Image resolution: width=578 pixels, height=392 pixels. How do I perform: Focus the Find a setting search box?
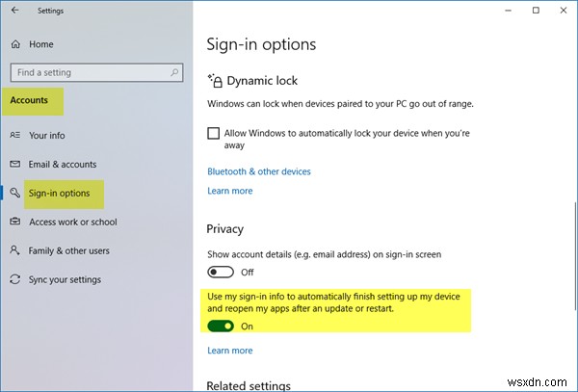(96, 72)
